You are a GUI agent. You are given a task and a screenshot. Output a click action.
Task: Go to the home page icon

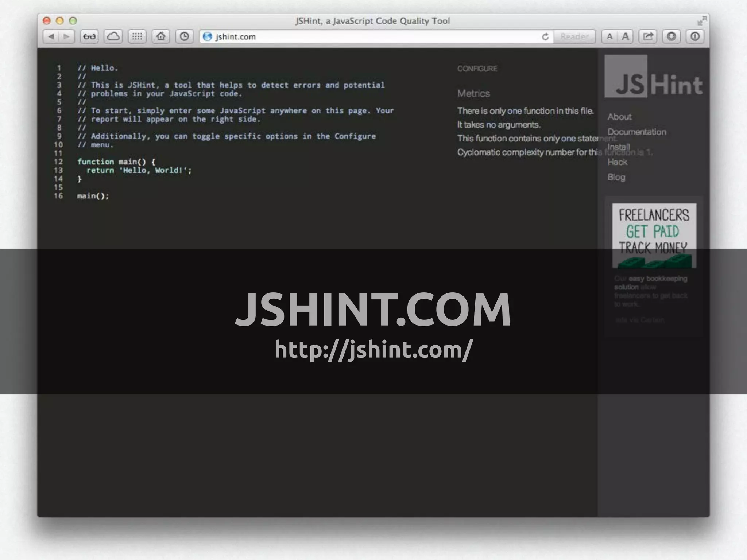point(161,36)
